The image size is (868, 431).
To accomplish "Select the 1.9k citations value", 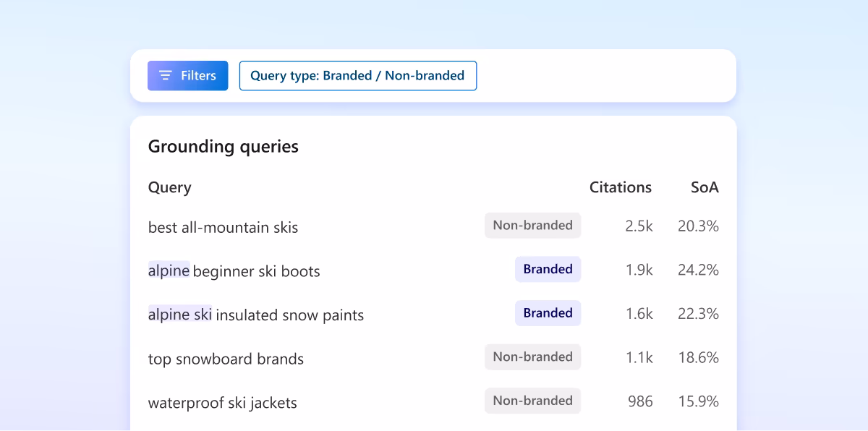I will (639, 270).
